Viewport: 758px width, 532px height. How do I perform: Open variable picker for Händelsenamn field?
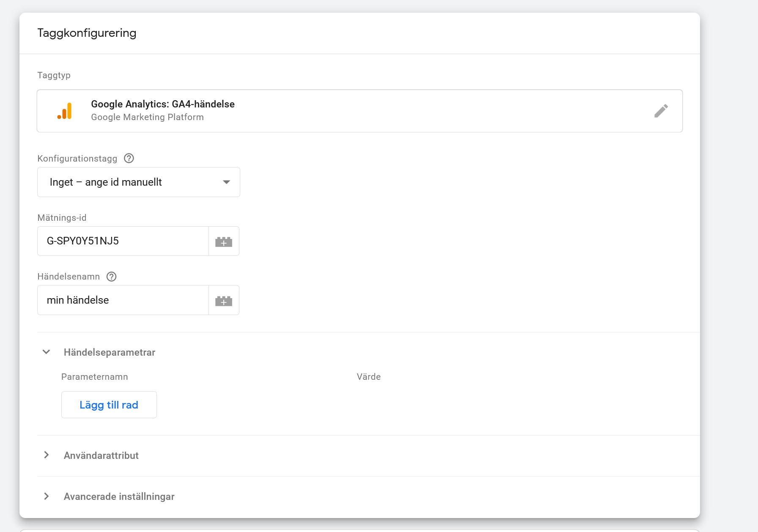(224, 300)
